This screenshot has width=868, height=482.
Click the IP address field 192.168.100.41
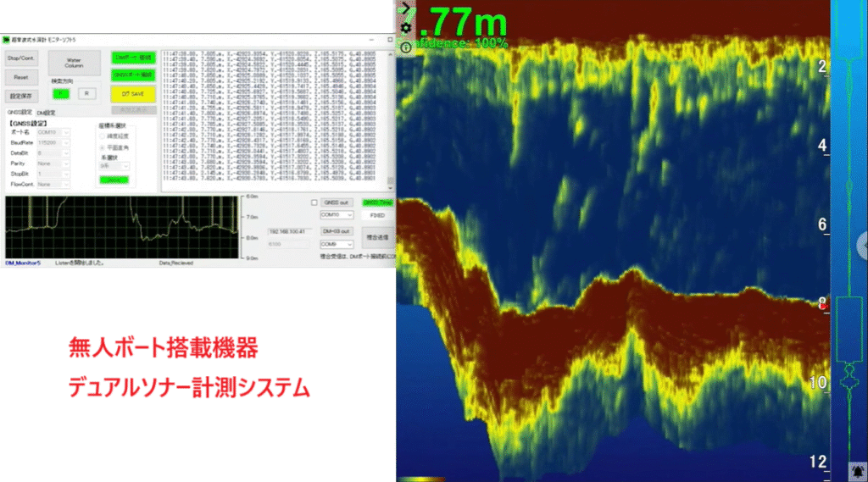[286, 231]
